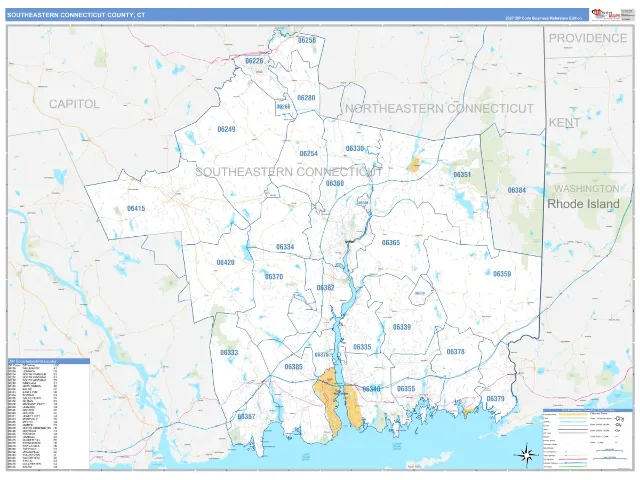Select ZIP code label 06249

[226, 129]
